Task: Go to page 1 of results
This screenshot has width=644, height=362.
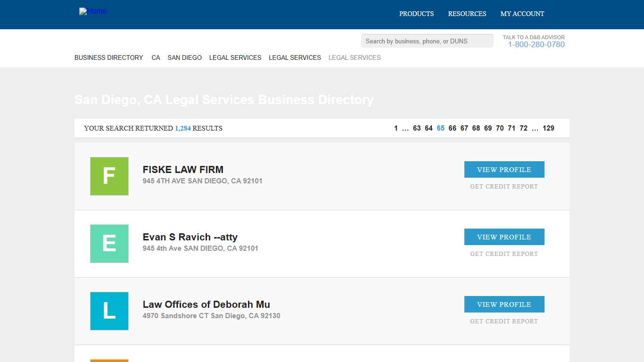Action: click(396, 128)
